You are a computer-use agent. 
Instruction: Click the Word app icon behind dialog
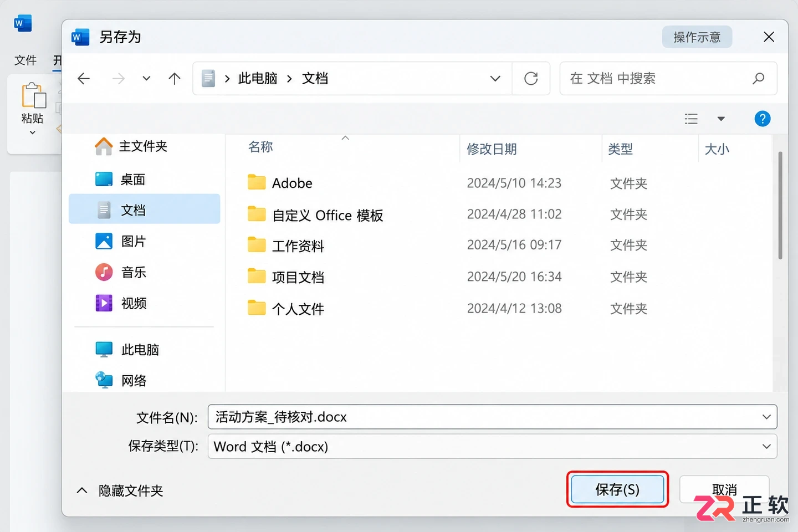[x=23, y=23]
